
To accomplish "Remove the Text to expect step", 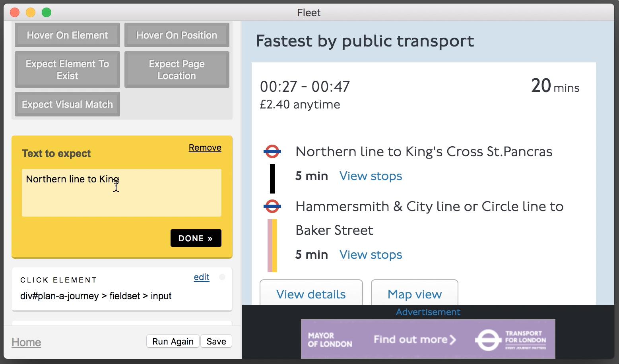I will coord(205,147).
